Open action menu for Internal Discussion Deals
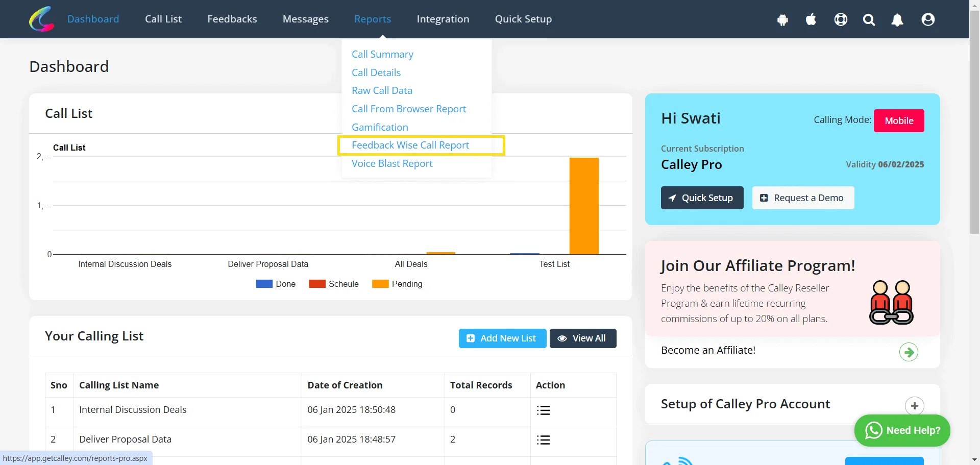 pos(544,410)
